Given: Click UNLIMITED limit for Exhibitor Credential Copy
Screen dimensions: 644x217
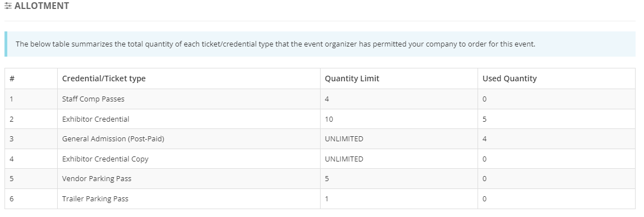Looking at the screenshot, I should [344, 159].
